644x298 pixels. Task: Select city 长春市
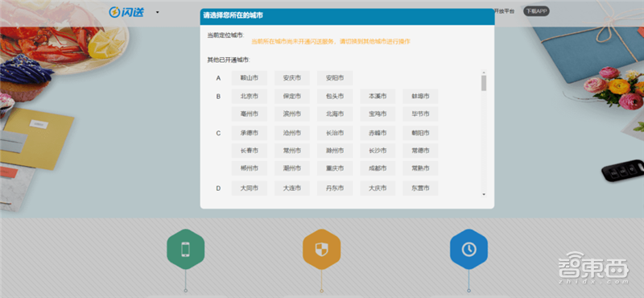(250, 151)
